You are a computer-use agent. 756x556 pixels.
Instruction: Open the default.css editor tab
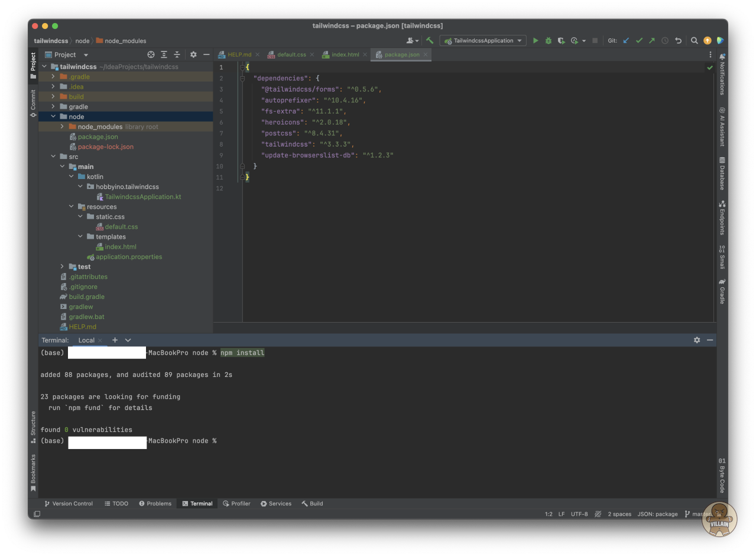(291, 54)
